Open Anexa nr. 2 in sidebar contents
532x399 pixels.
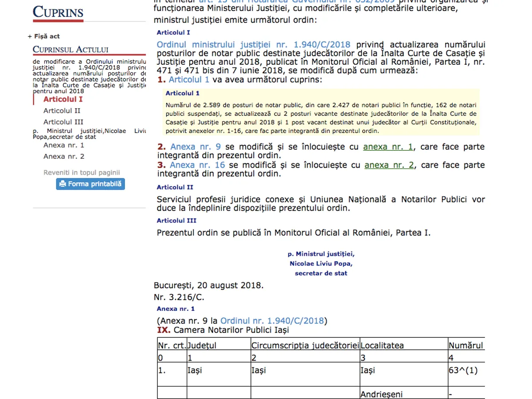coord(64,156)
